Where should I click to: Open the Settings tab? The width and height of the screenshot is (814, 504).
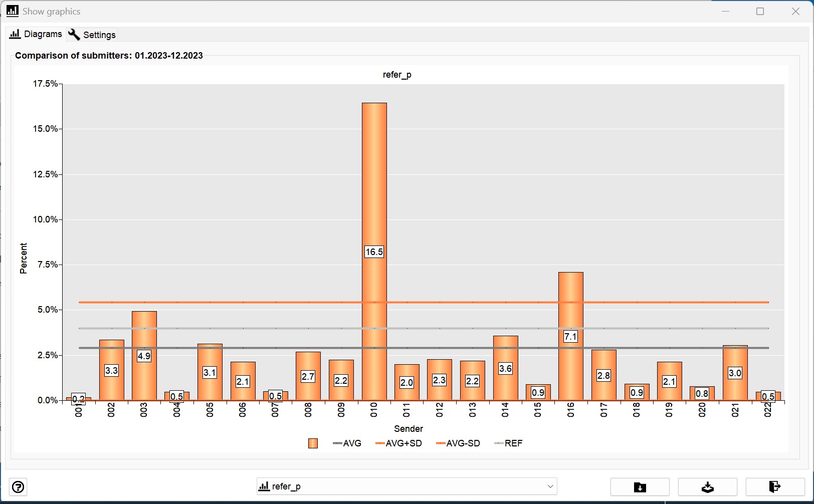pyautogui.click(x=92, y=35)
